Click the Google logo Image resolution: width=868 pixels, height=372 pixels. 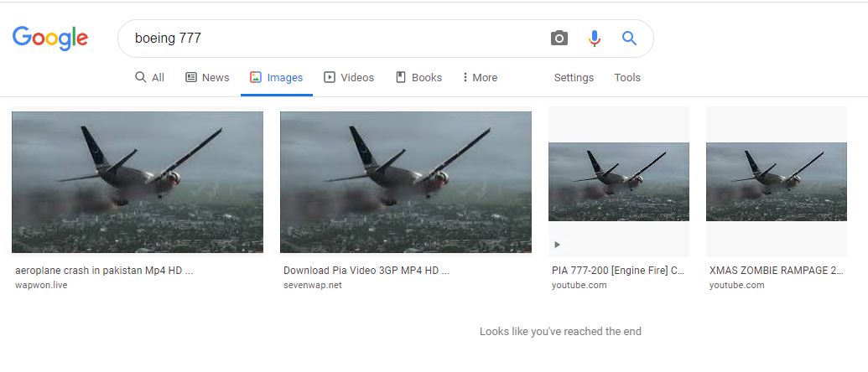click(x=49, y=39)
